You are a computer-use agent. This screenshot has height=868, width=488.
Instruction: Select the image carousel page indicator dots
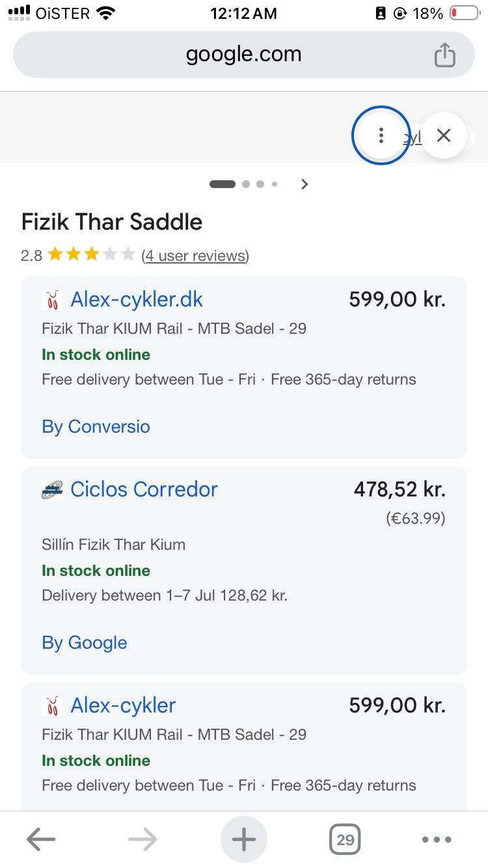(x=244, y=184)
